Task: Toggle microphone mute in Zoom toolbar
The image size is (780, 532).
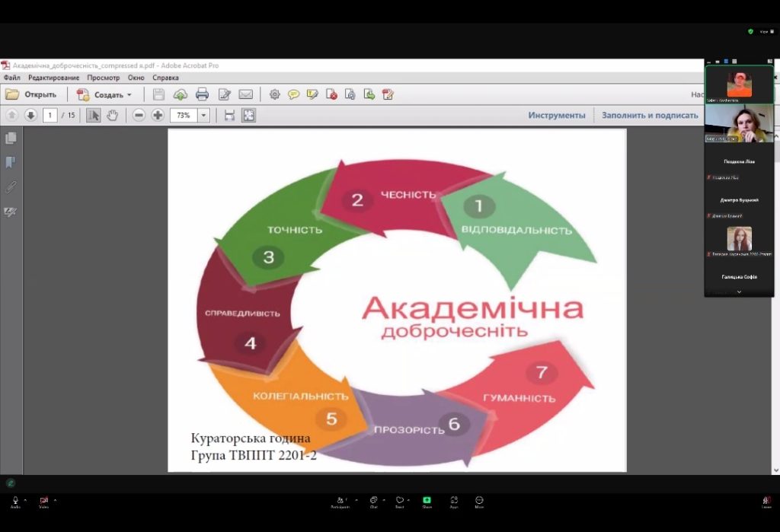Action: [15, 501]
